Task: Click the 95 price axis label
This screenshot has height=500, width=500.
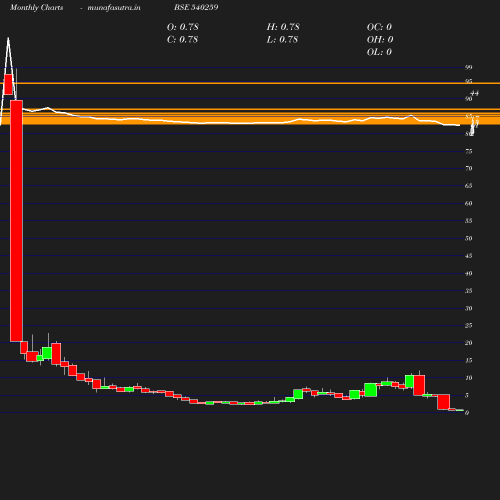Action: pyautogui.click(x=469, y=81)
